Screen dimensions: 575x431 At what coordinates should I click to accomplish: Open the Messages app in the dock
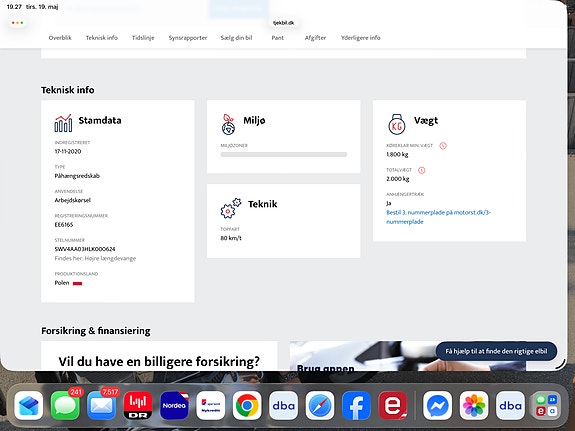coord(65,405)
